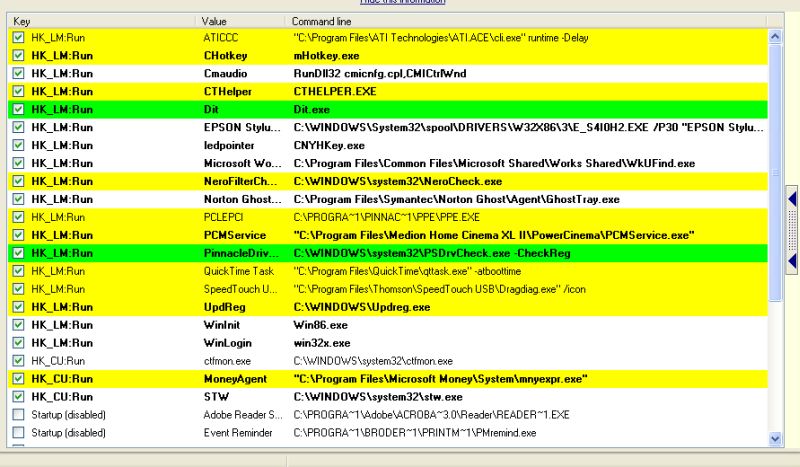
Task: Select the NeroCheck.exe command line
Action: 397,181
